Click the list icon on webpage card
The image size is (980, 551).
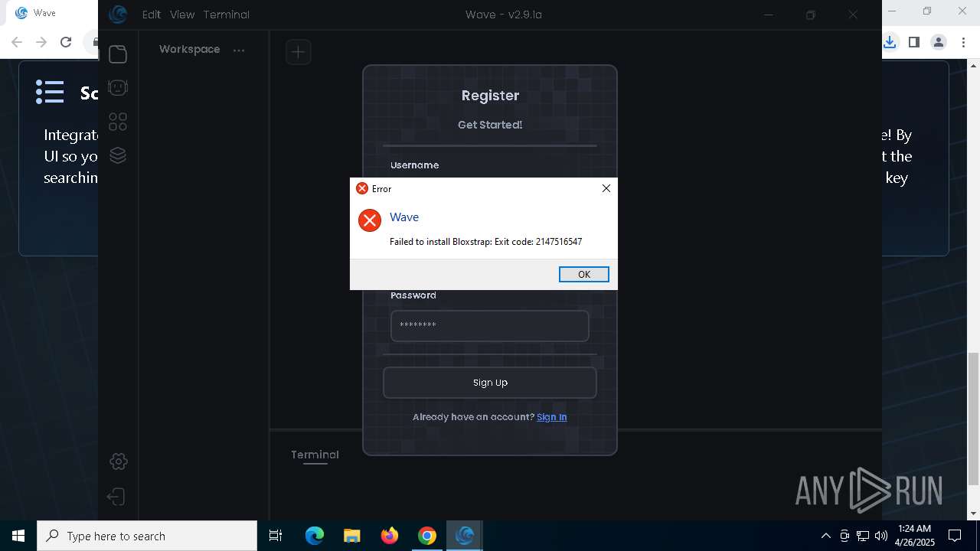(50, 92)
